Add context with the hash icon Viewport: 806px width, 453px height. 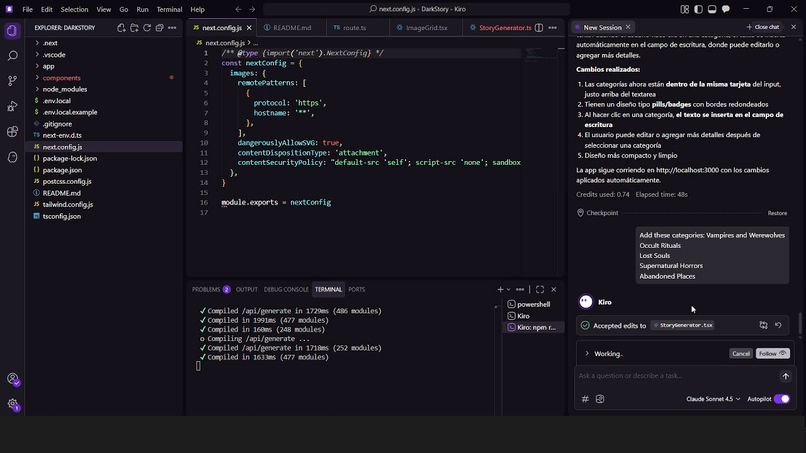(585, 399)
